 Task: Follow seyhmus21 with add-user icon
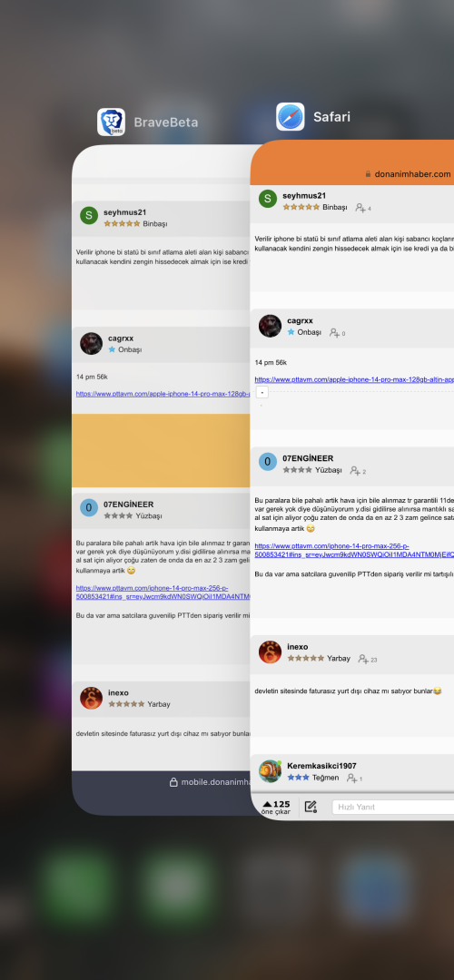362,208
